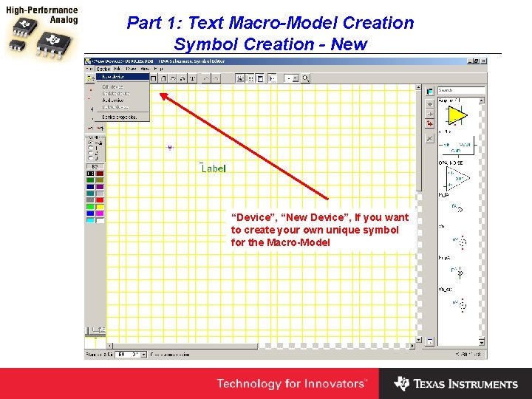Click the red double-arrow icon beside library
532x399 pixels.
pos(430,123)
